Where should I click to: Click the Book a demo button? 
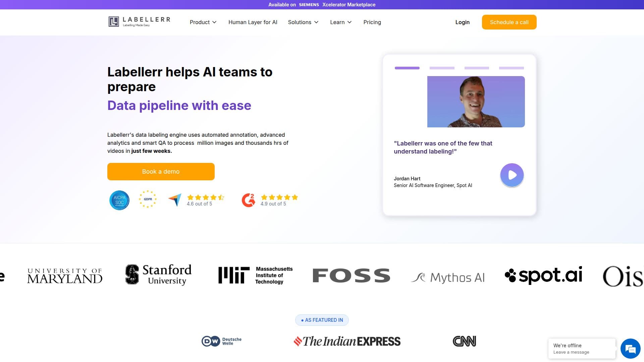coord(161,172)
